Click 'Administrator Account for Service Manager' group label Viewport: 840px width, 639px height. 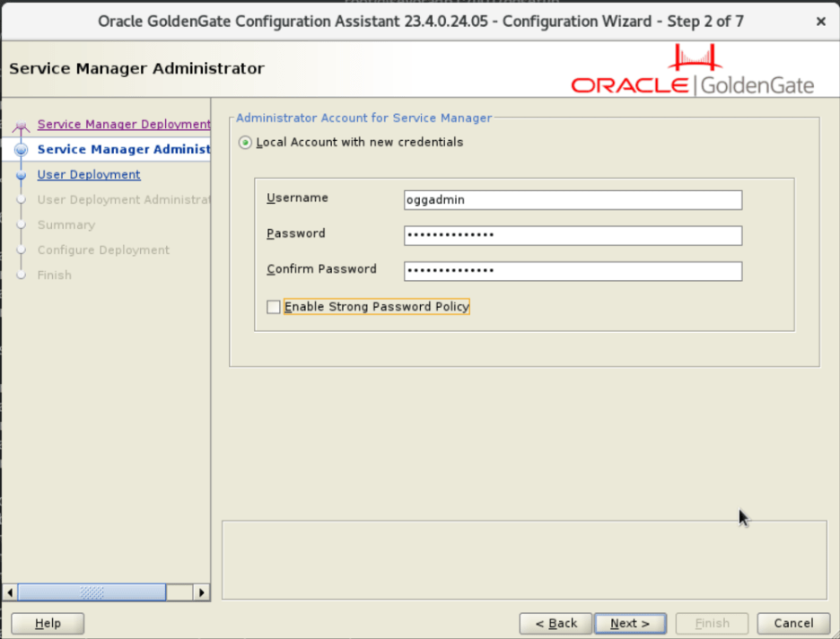[363, 118]
